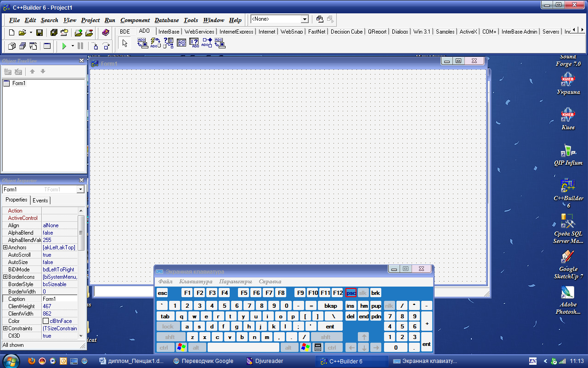Select the arrow pointer in component palette
The height and width of the screenshot is (368, 588).
pyautogui.click(x=125, y=43)
